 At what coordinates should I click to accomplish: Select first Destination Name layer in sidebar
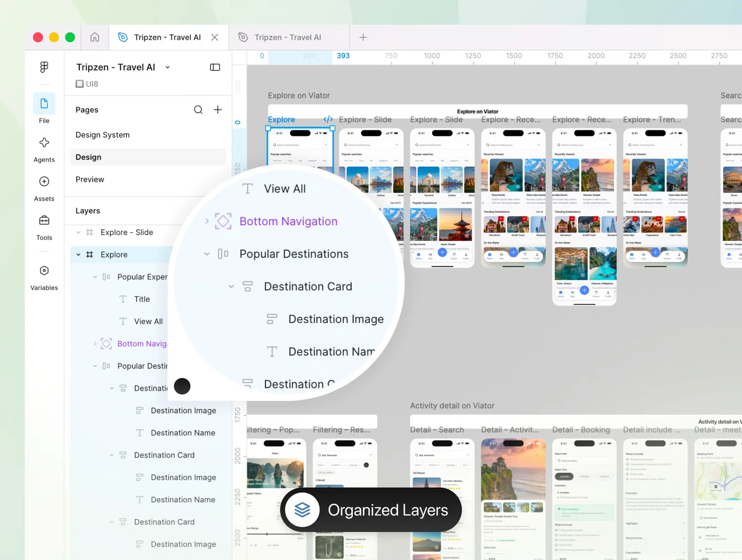[x=183, y=433]
